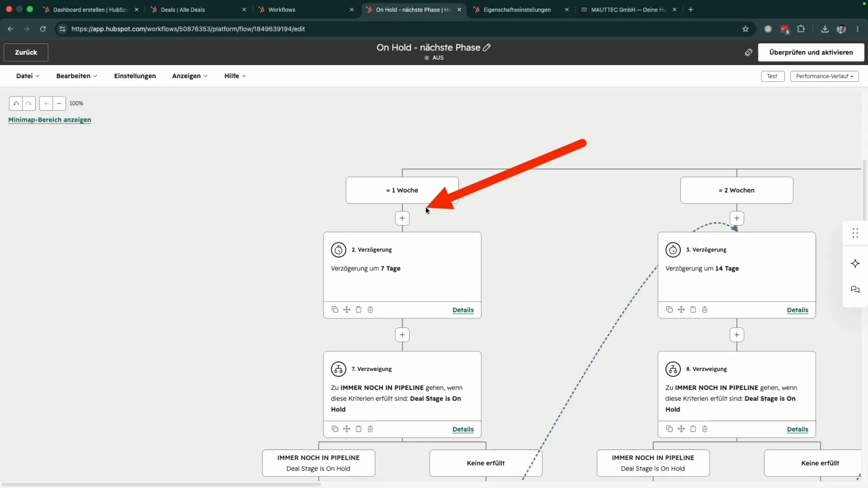The image size is (868, 488).
Task: Open Einstellungen menu item
Action: tap(135, 76)
